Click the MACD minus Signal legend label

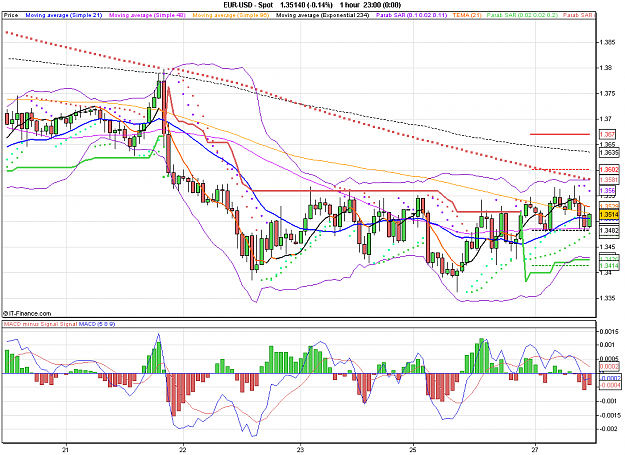click(31, 324)
